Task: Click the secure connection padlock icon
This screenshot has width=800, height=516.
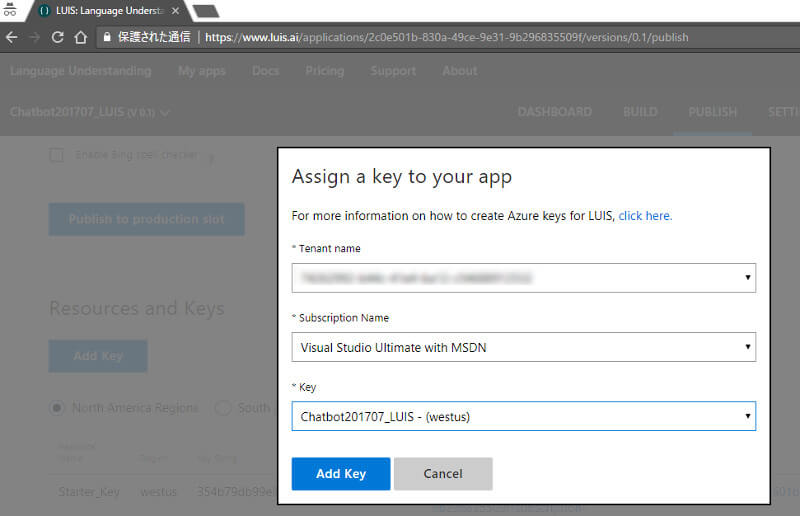Action: (107, 37)
